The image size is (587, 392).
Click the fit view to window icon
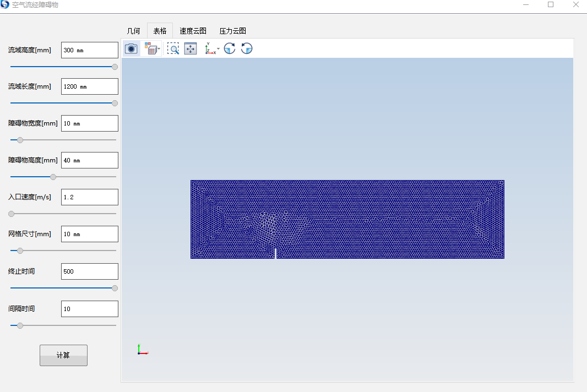(191, 48)
